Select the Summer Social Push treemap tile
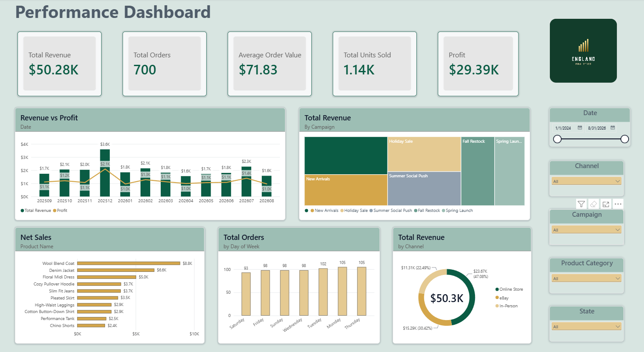Viewport: 644px width, 352px height. coord(424,189)
